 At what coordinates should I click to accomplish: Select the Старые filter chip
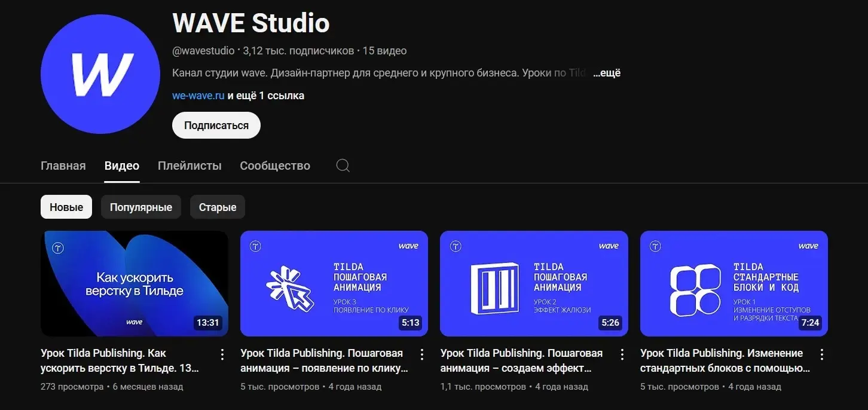coord(217,207)
